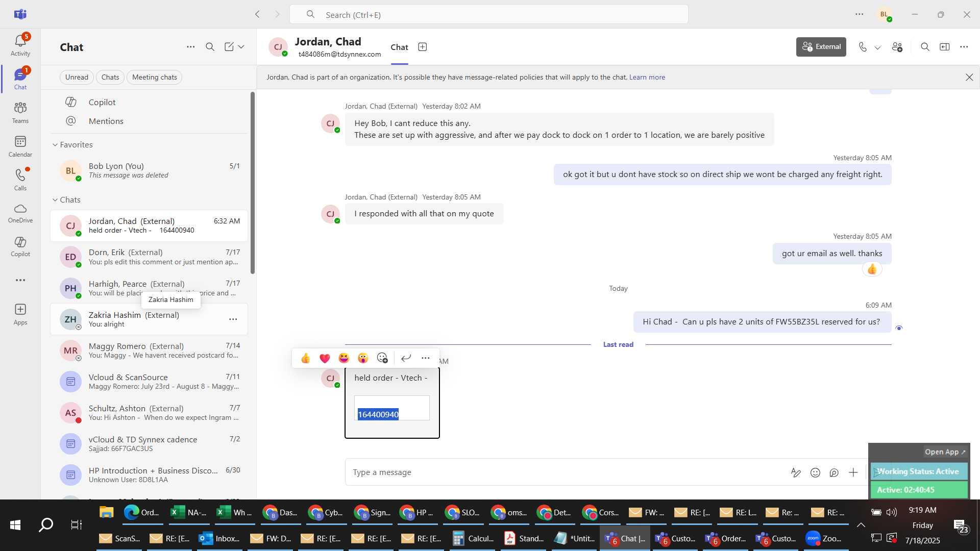
Task: Filter chat list by Chats
Action: [x=110, y=77]
